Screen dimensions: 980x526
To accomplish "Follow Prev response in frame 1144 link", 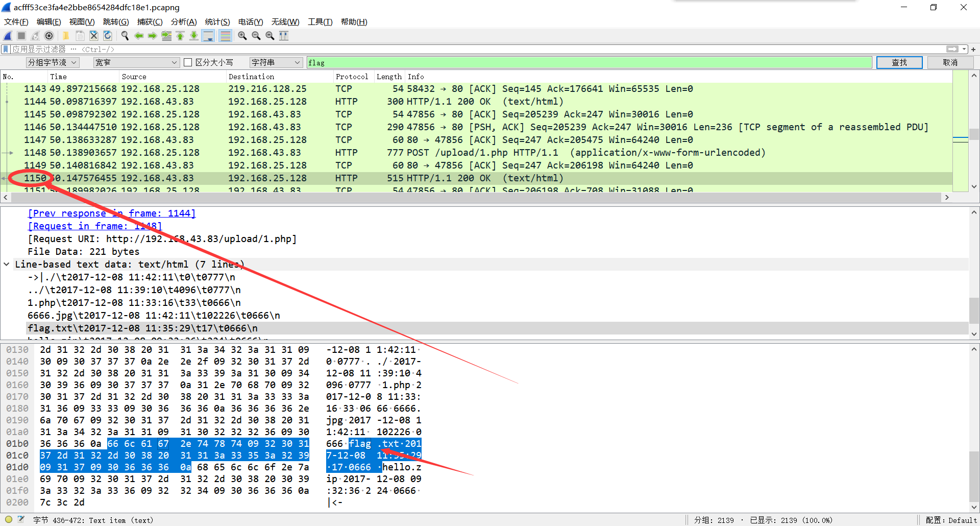I will point(112,213).
